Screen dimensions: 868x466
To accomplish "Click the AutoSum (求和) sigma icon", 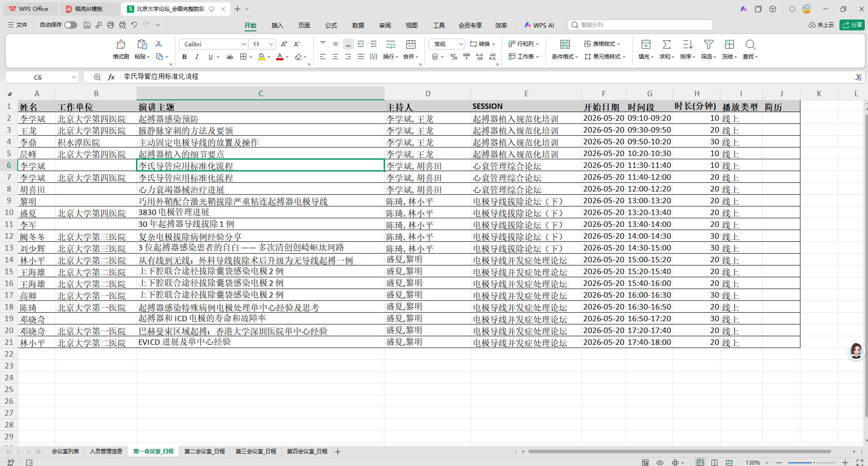I will pos(667,44).
